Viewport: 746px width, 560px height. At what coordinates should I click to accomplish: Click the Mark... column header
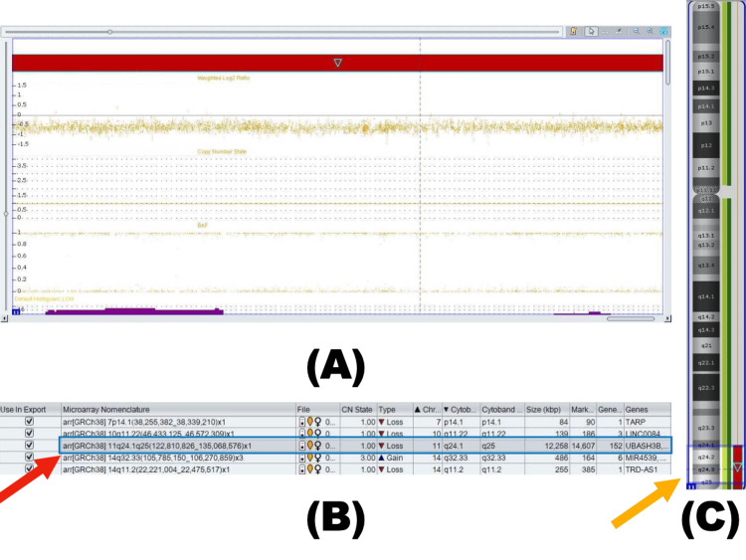[x=583, y=409]
